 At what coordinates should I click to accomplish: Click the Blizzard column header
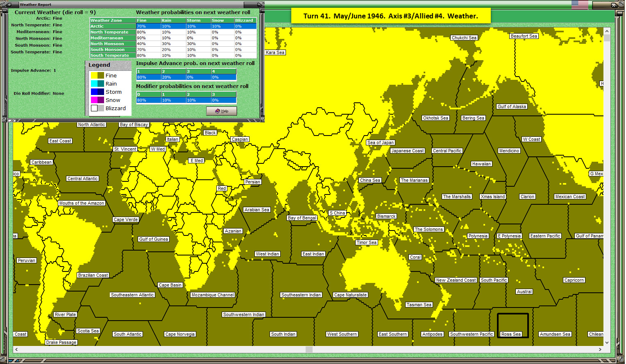tap(245, 20)
